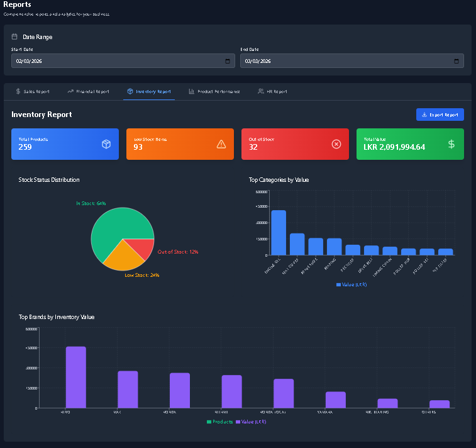Click the YAMAHA bar in Top Brands chart

pyautogui.click(x=336, y=400)
